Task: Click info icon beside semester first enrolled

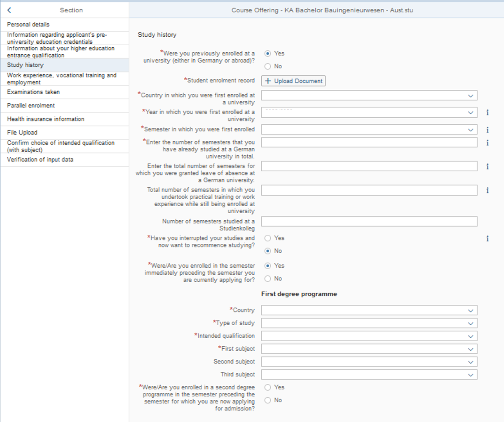Action: click(488, 130)
